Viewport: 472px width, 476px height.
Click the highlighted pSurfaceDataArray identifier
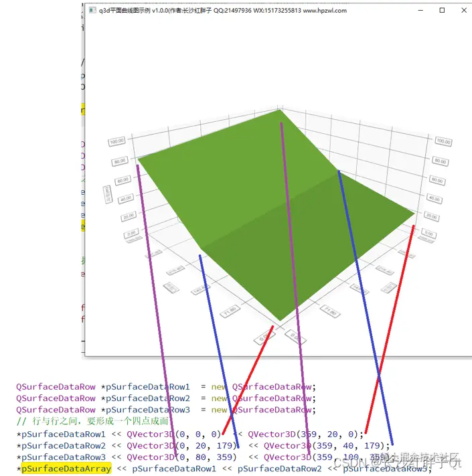(x=66, y=469)
